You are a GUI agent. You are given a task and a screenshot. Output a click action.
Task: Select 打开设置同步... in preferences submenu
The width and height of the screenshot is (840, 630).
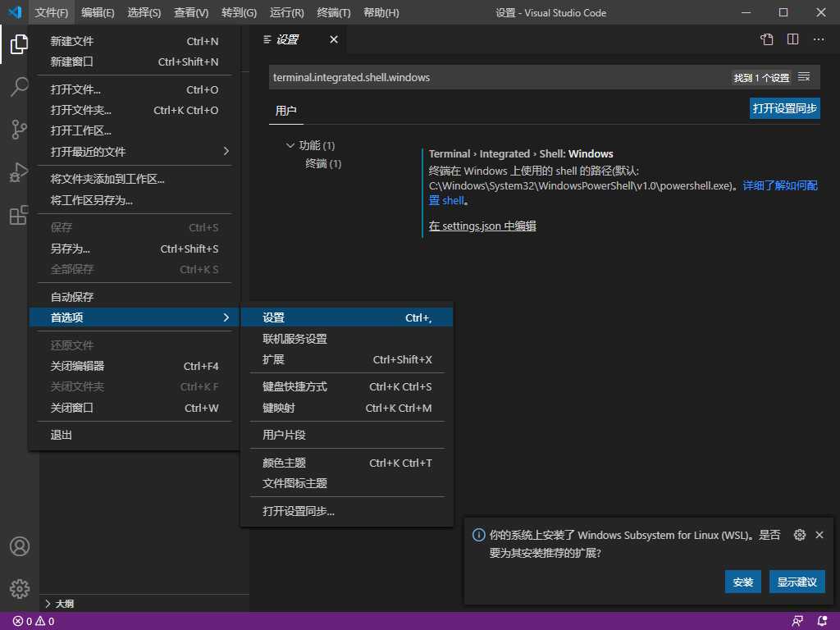coord(347,511)
